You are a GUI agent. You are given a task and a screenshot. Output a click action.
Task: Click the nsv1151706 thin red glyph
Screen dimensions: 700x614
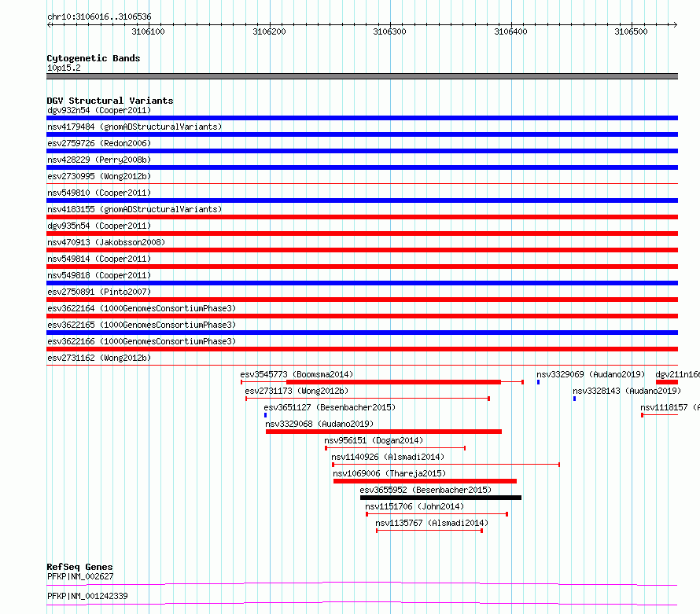[437, 514]
